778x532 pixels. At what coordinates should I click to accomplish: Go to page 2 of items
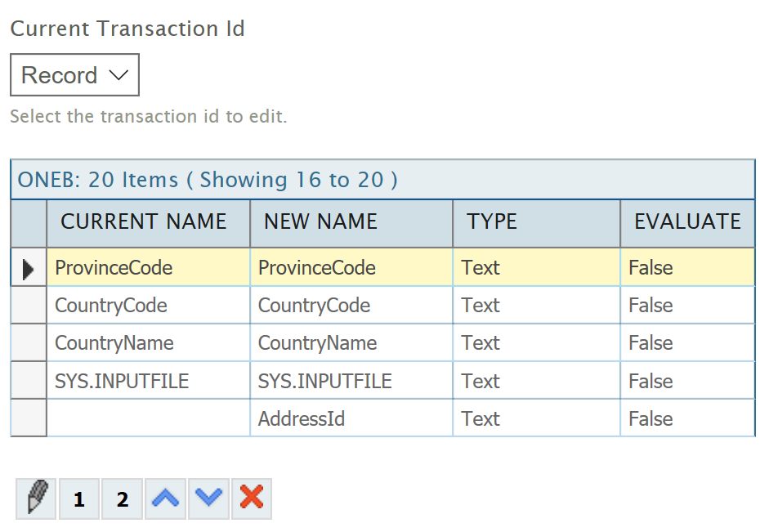[123, 498]
